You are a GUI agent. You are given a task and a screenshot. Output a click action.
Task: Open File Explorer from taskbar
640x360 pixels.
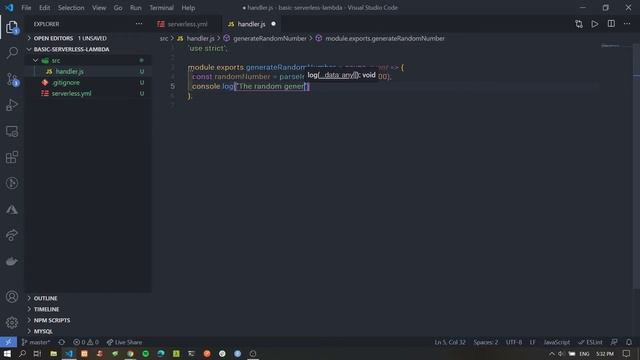point(53,353)
